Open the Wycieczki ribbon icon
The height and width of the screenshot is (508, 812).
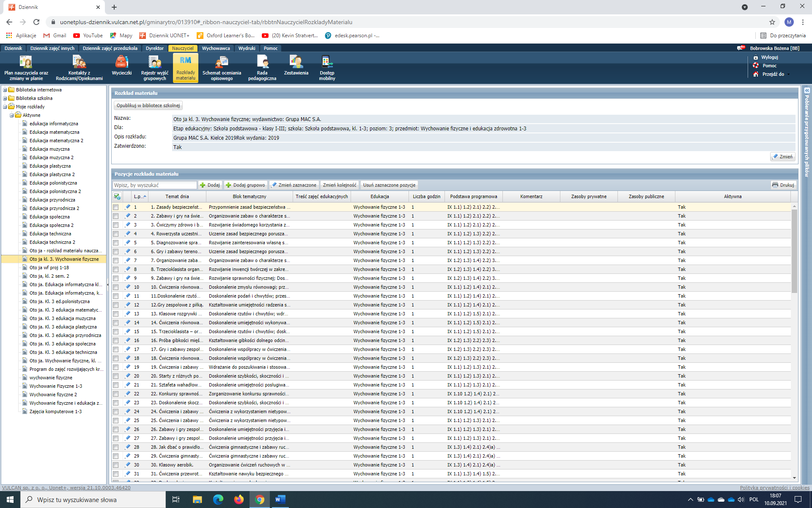click(x=121, y=66)
